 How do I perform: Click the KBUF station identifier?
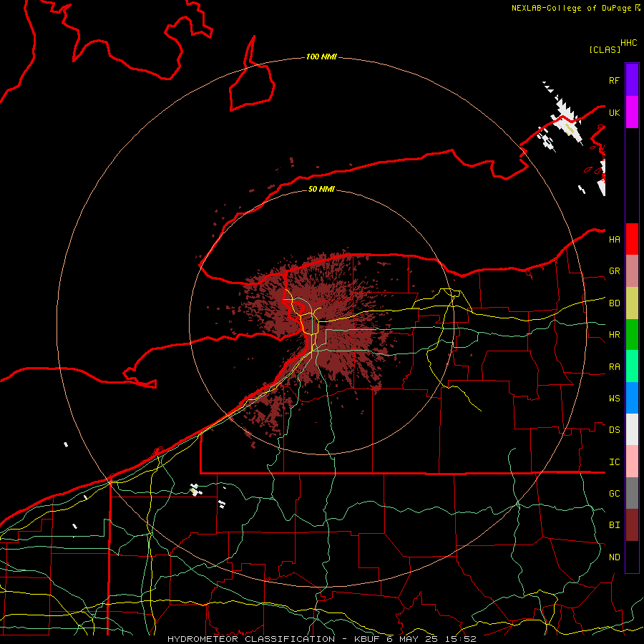coord(367,639)
